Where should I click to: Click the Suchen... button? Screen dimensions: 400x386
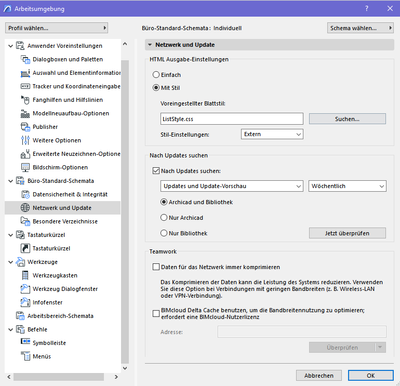347,119
